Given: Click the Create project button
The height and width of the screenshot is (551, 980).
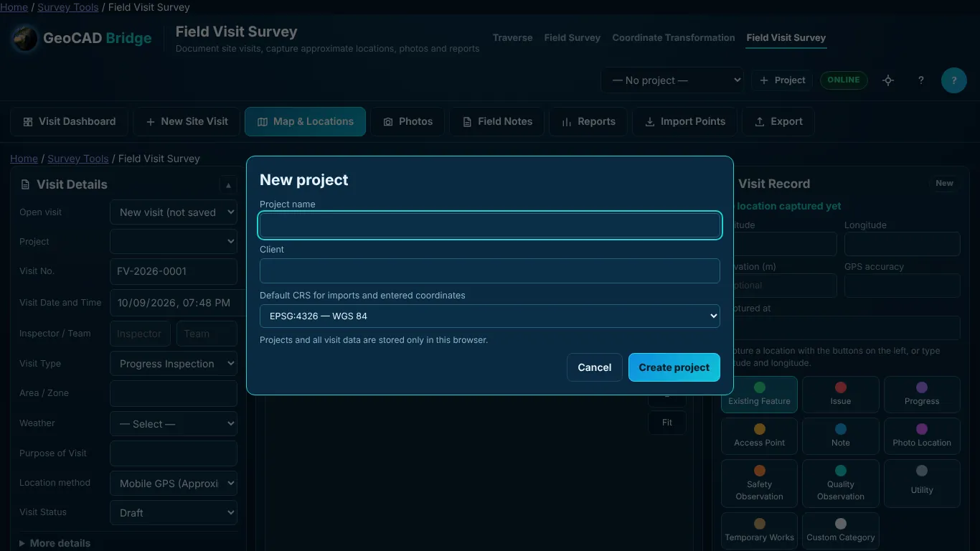Looking at the screenshot, I should pyautogui.click(x=674, y=367).
